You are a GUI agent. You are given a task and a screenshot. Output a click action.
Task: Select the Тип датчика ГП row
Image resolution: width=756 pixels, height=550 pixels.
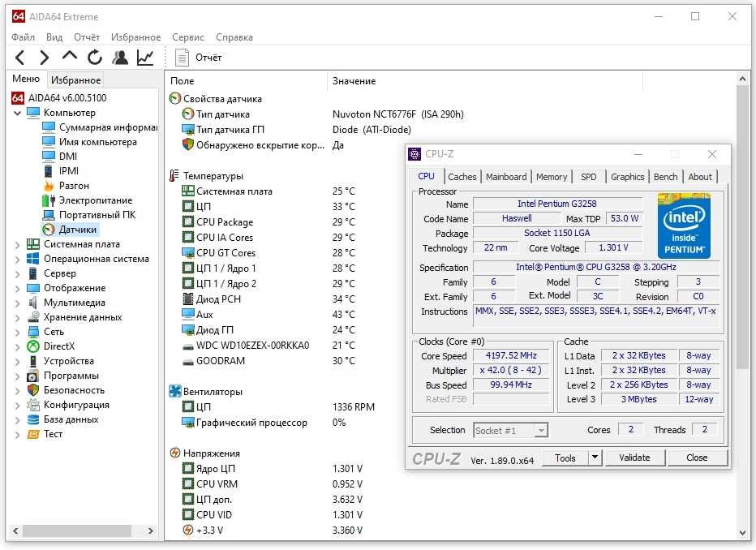pos(296,129)
